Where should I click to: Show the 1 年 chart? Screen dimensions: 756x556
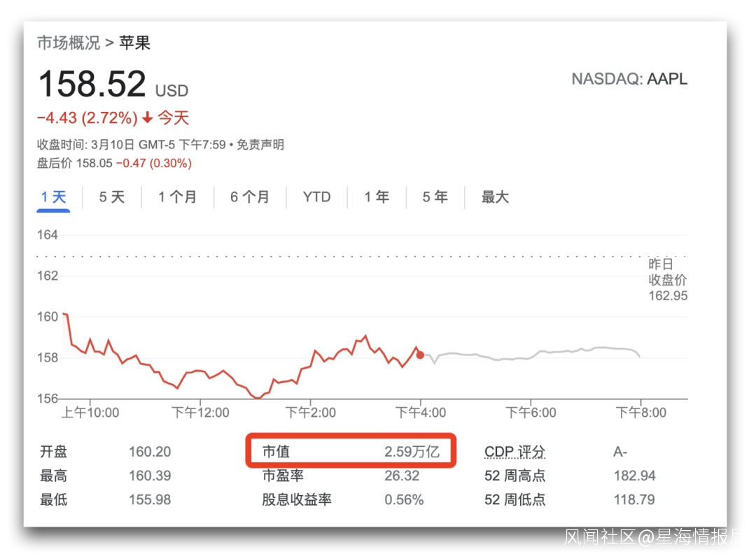pos(377,197)
